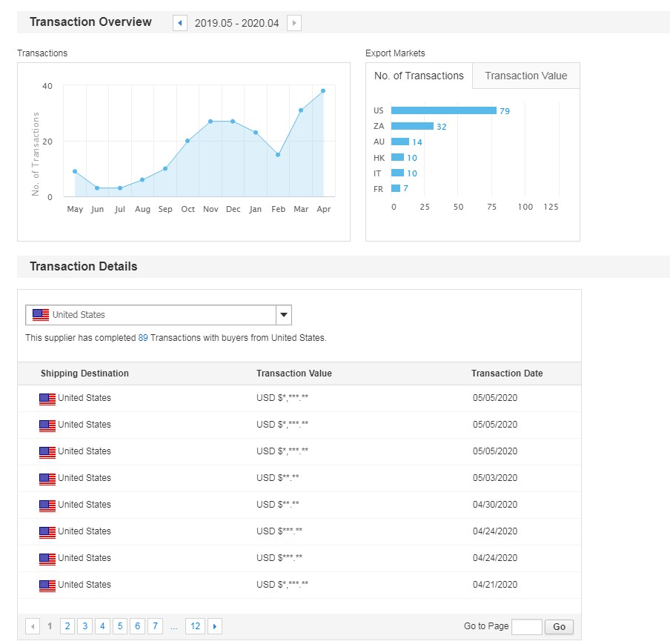Click the February data point on chart

[x=278, y=155]
